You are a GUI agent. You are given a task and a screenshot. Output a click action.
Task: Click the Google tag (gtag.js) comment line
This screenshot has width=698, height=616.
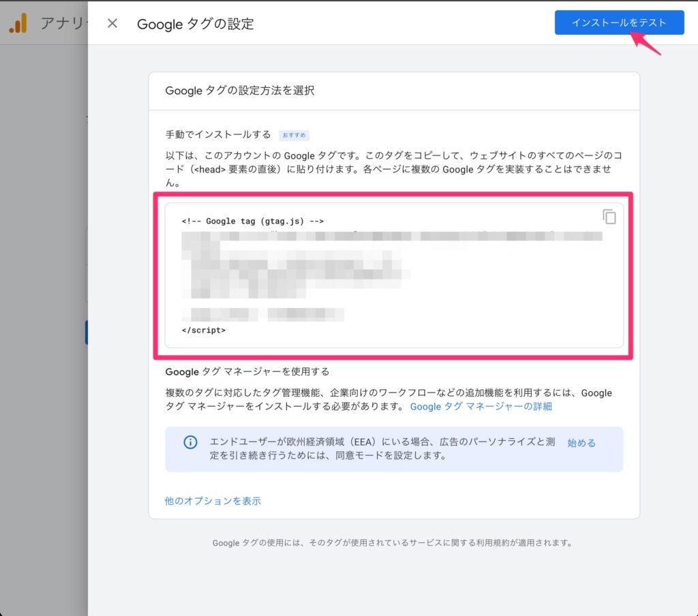click(252, 221)
